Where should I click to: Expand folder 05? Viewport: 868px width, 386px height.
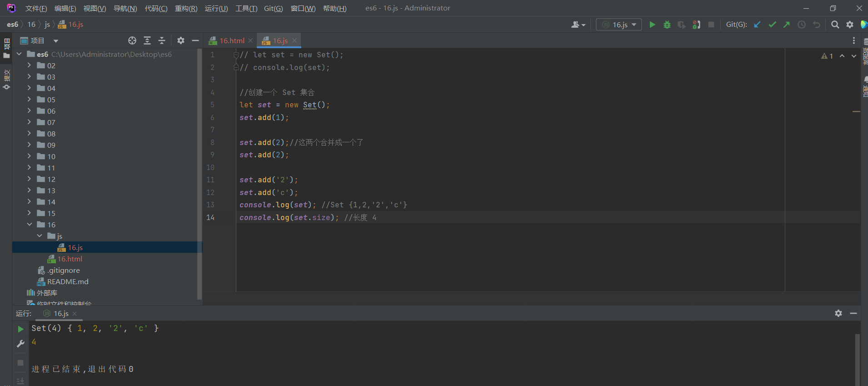pos(29,99)
